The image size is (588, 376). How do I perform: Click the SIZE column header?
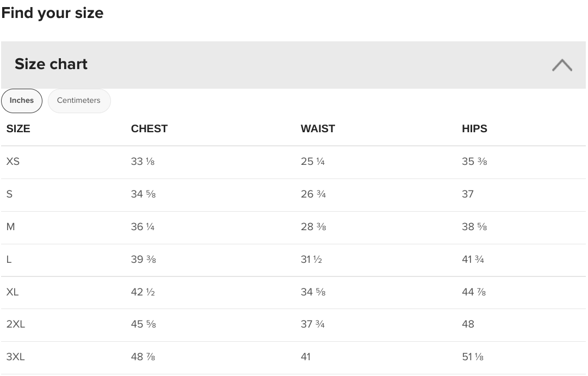18,129
